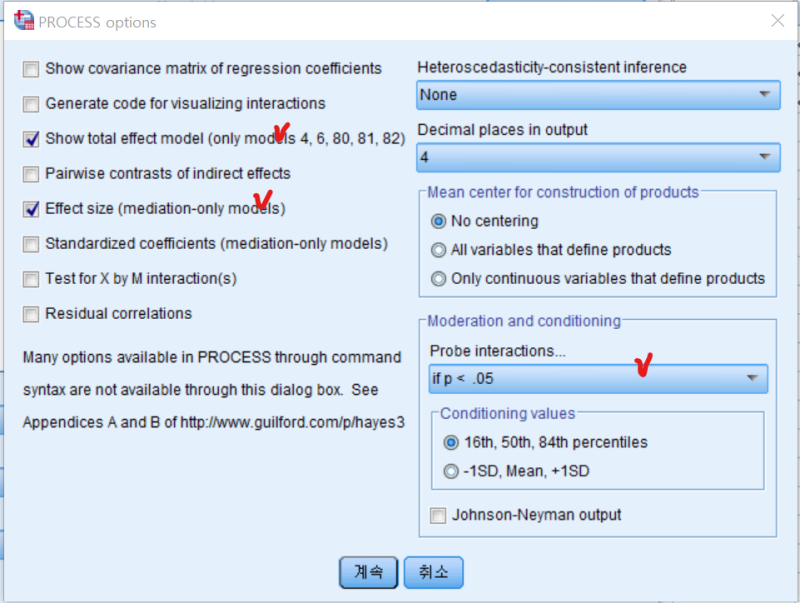This screenshot has width=800, height=603.
Task: Open the Probe interactions dropdown
Action: tap(598, 379)
